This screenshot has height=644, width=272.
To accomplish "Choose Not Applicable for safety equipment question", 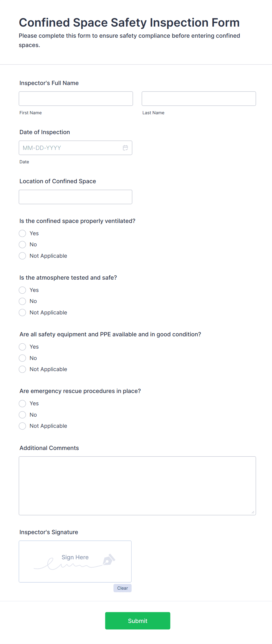I will tap(22, 369).
